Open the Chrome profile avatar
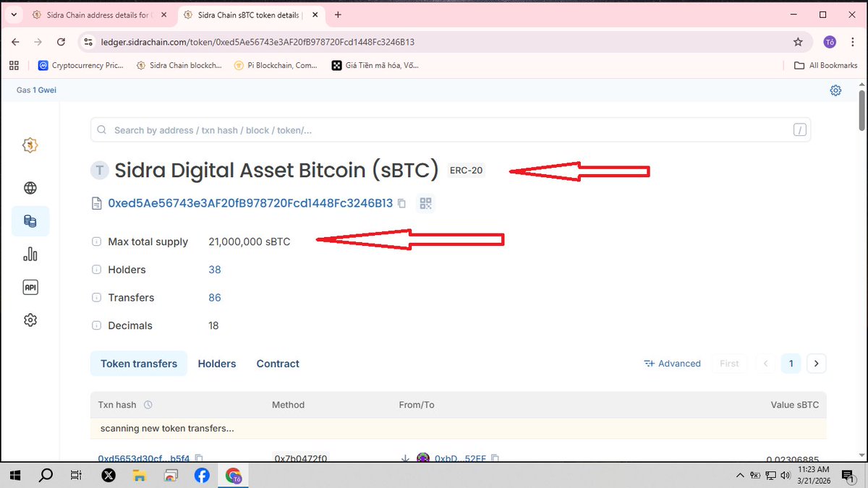 click(830, 42)
